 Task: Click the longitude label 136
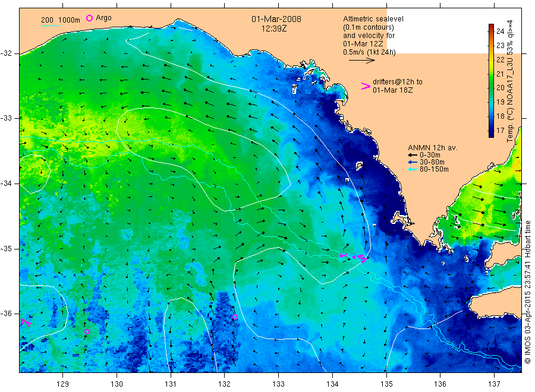point(440,384)
